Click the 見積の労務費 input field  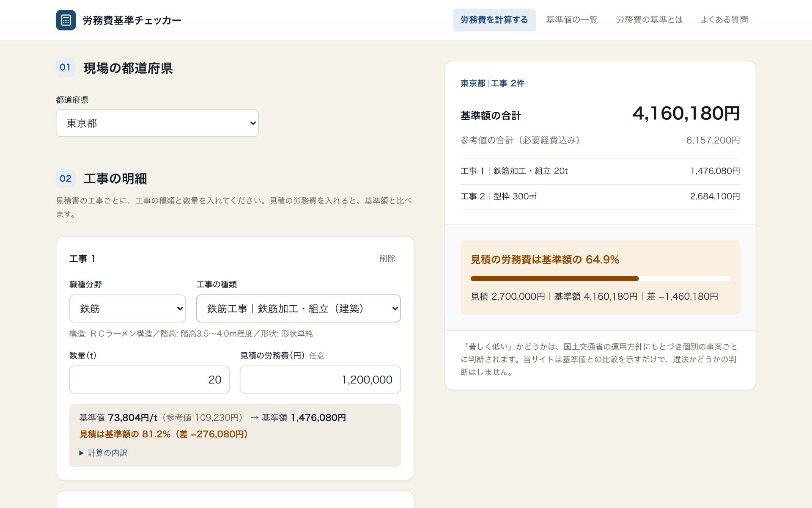pos(320,380)
